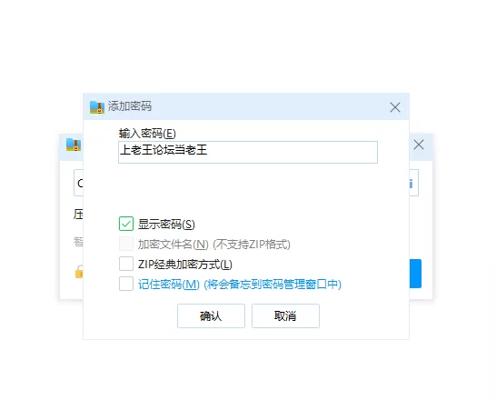Viewport: 496px width, 400px height.
Task: Click the blue button in background window
Action: pos(415,273)
